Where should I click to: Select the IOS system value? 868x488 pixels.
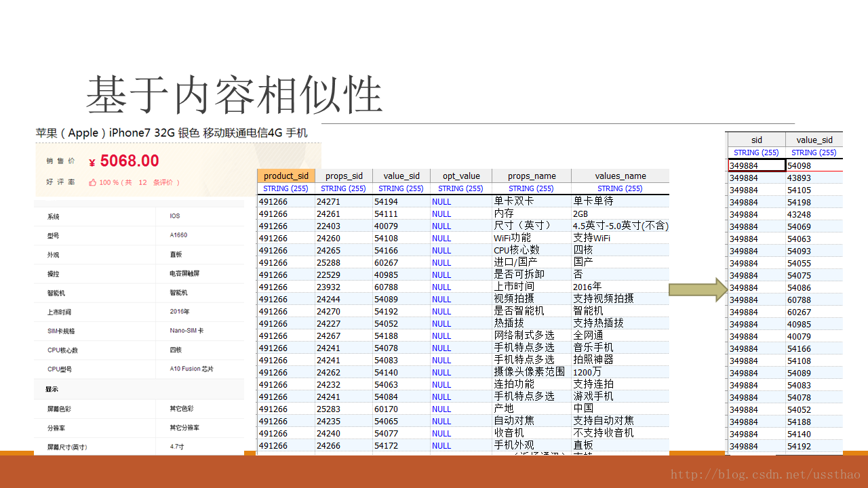tap(175, 216)
